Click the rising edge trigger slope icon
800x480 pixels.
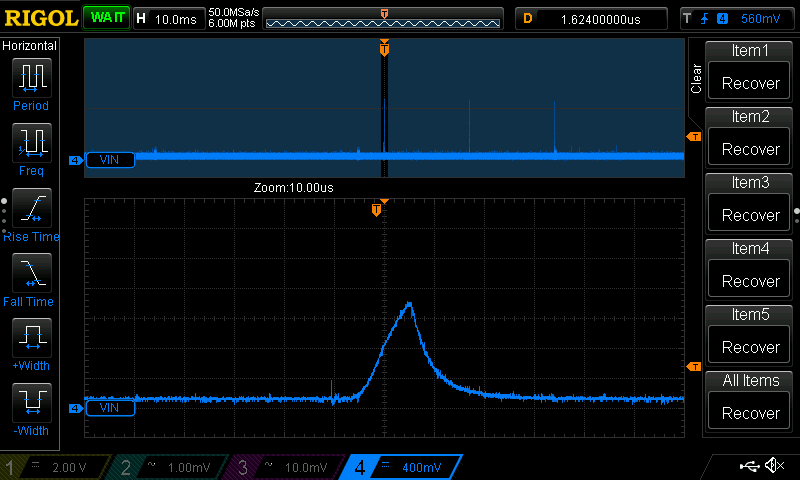(x=705, y=19)
